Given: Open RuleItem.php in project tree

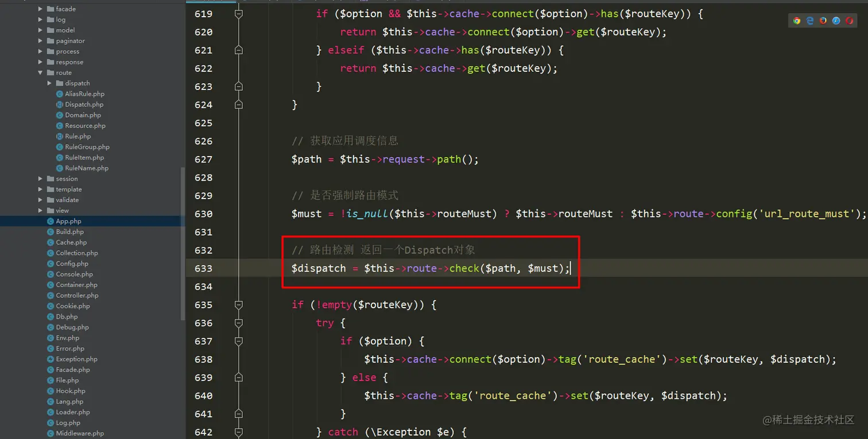Looking at the screenshot, I should tap(84, 158).
